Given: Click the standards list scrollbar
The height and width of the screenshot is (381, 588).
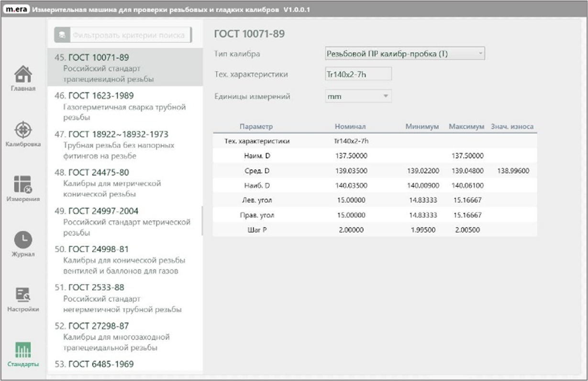Looking at the screenshot, I should 201,220.
